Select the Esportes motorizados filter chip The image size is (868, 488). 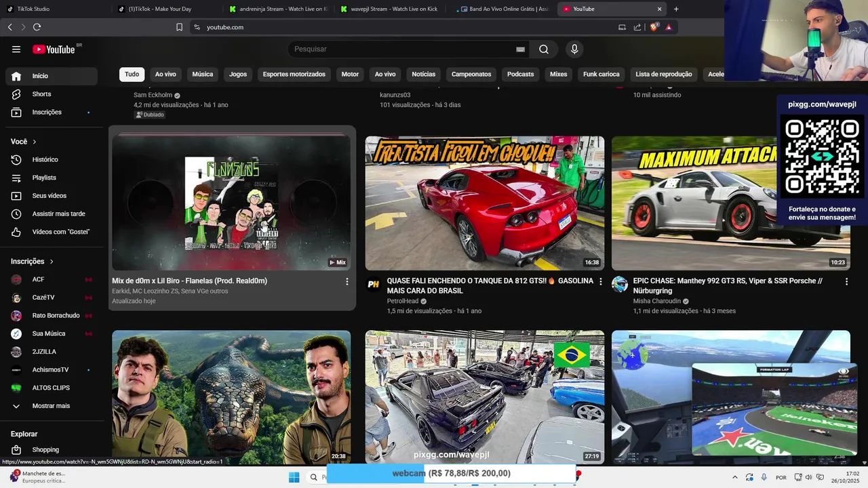[294, 75]
